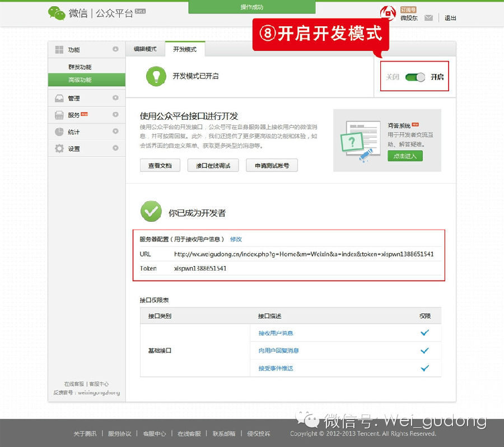The image size is (504, 447).
Task: Click the 微段东 account name
Action: click(409, 18)
